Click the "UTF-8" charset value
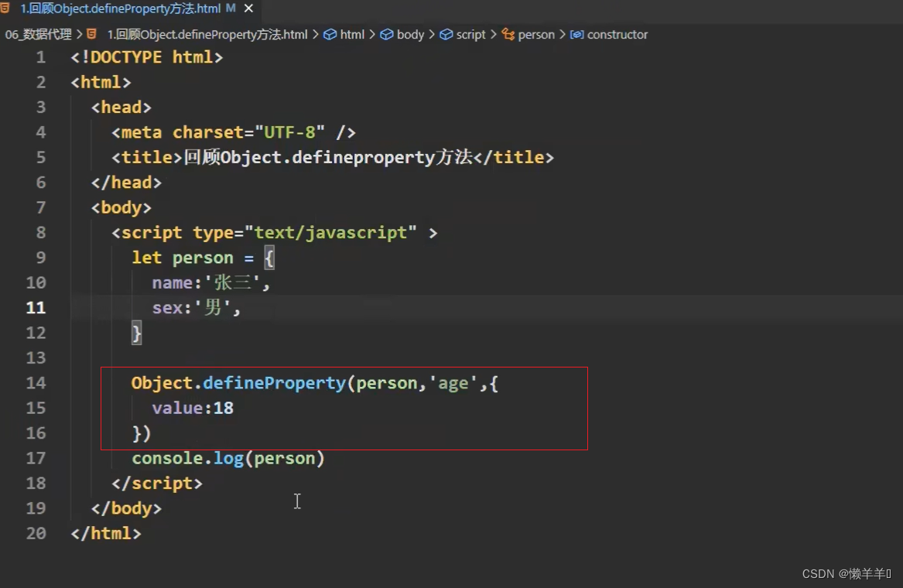 pos(289,132)
